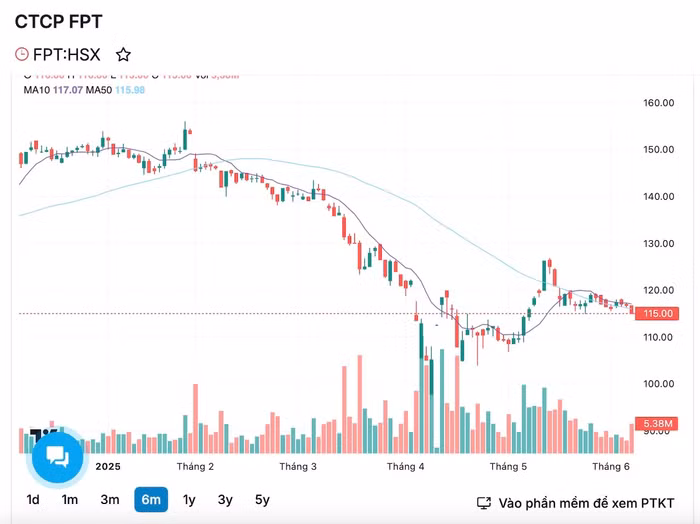Viewport: 700px width, 524px height.
Task: Switch chart to 1y range
Action: click(x=189, y=499)
